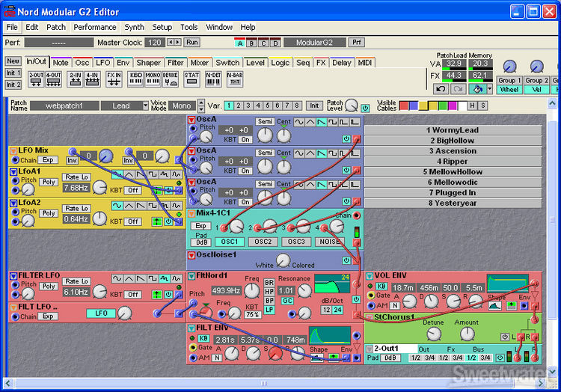Select variation 3 button

(x=248, y=105)
